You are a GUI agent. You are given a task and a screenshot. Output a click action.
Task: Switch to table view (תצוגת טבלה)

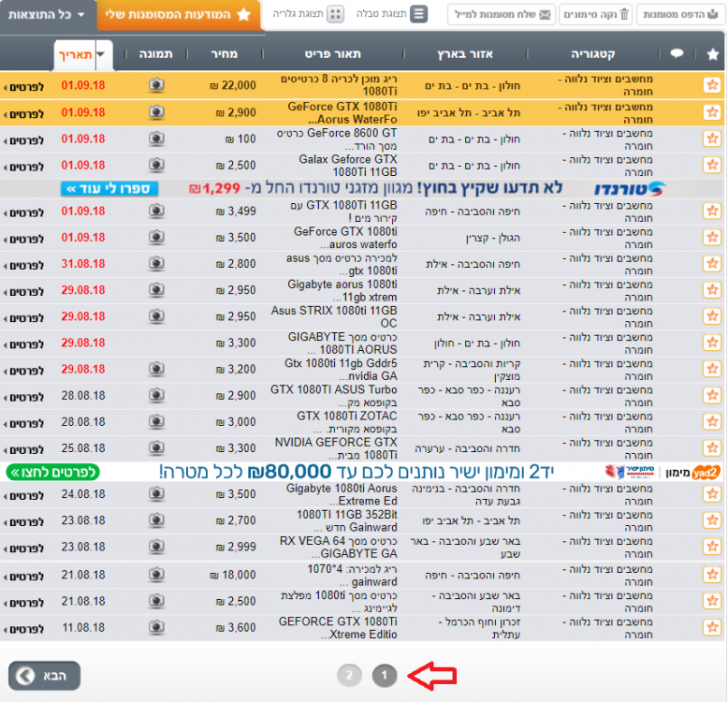tap(393, 14)
